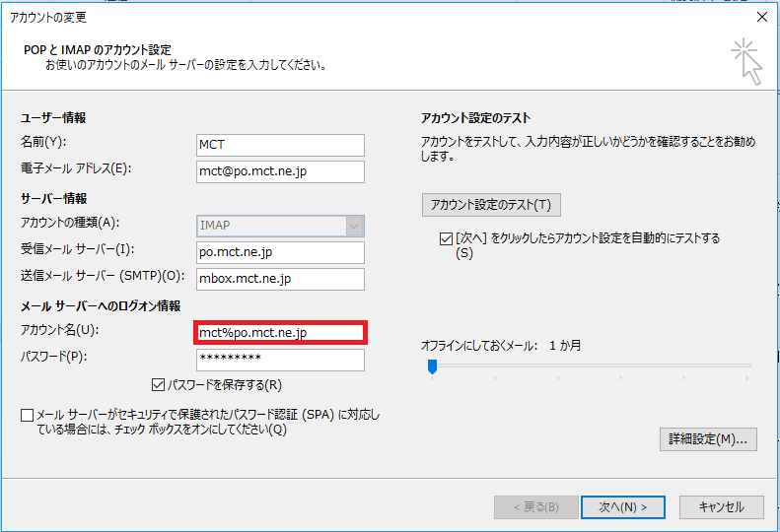Click the 名前(Y): label
The width and height of the screenshot is (780, 532).
pos(43,142)
